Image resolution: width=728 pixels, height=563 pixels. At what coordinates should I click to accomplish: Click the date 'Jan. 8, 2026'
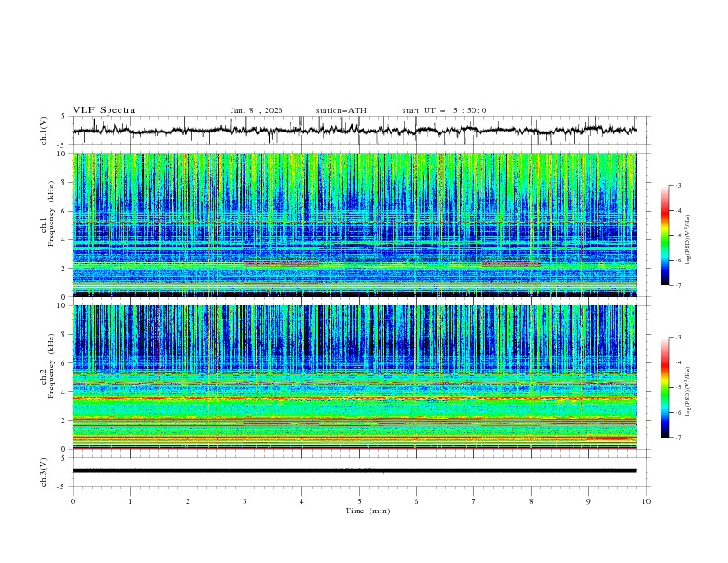[256, 110]
